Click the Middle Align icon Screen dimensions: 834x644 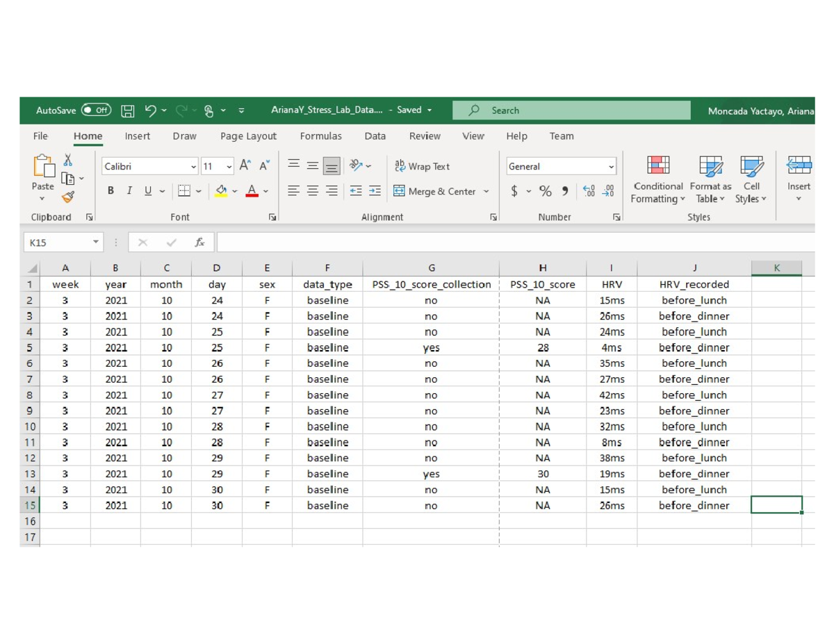(x=313, y=165)
